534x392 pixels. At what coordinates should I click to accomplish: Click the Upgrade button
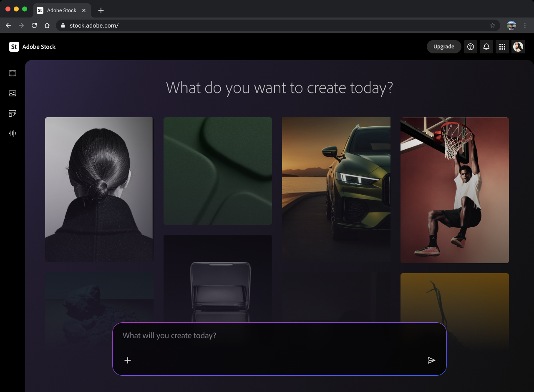coord(443,47)
